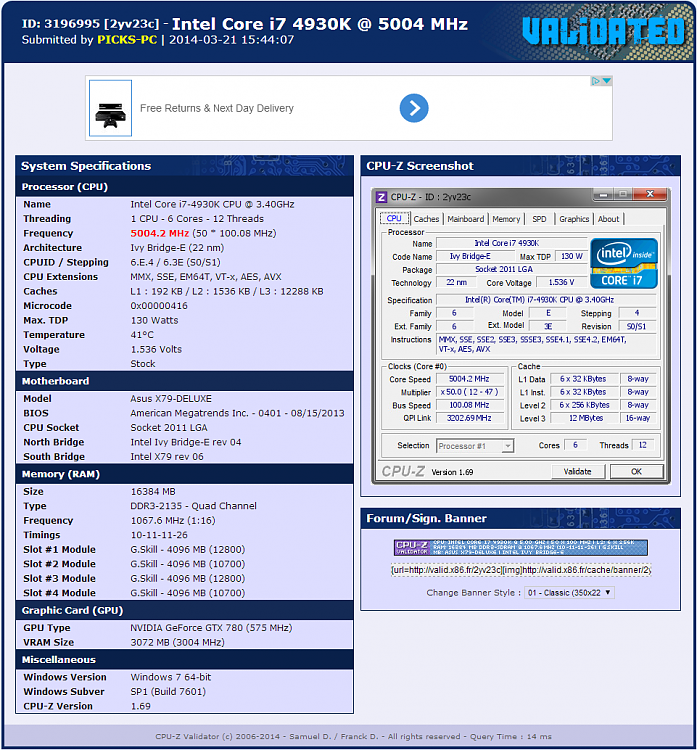Open the Memory tab in CPU-Z
The image size is (697, 750).
506,219
